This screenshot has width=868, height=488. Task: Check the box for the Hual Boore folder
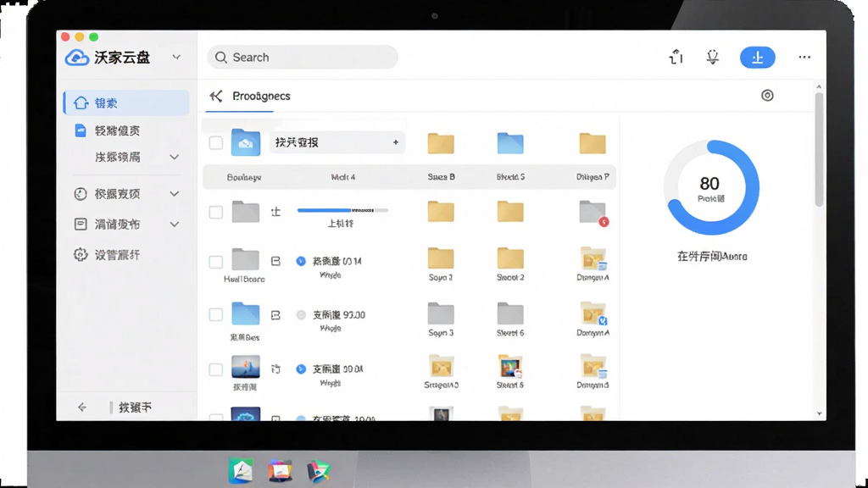pos(216,262)
